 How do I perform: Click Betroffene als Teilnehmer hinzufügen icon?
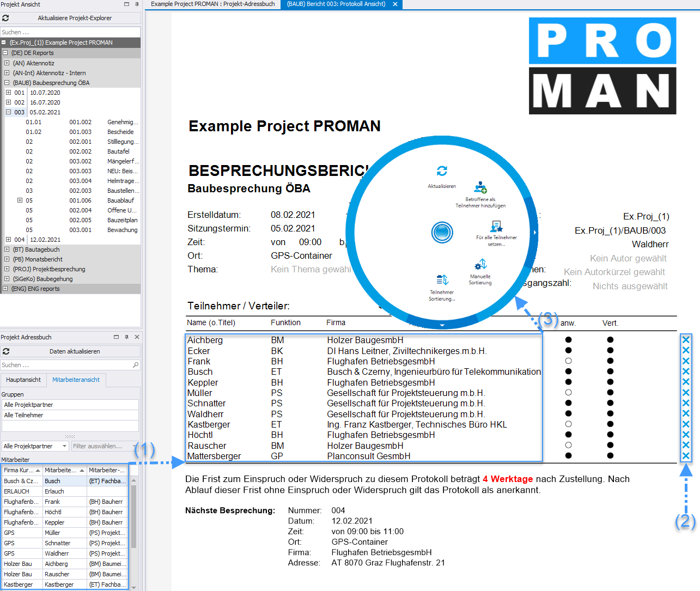(x=480, y=187)
